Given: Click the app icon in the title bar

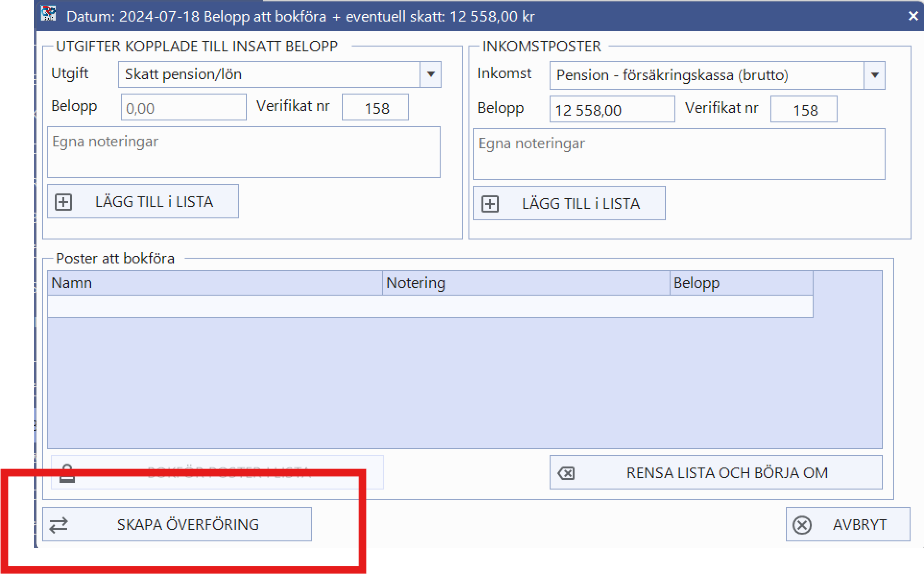Looking at the screenshot, I should point(48,14).
